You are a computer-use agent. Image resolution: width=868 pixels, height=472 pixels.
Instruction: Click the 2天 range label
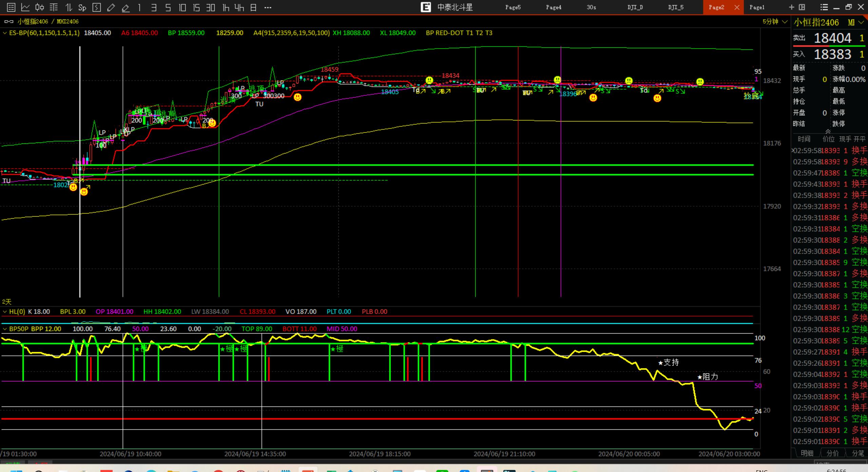(x=7, y=302)
